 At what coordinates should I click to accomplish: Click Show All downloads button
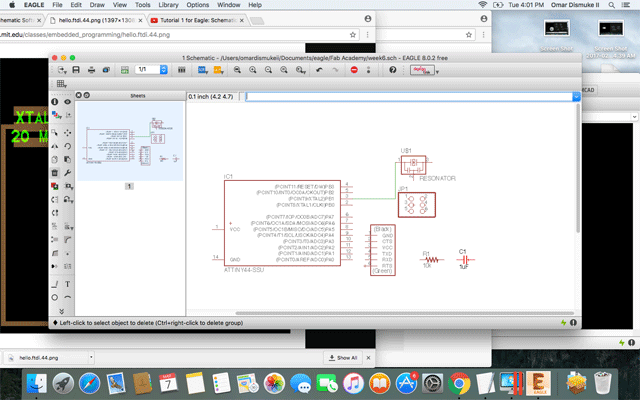click(343, 358)
